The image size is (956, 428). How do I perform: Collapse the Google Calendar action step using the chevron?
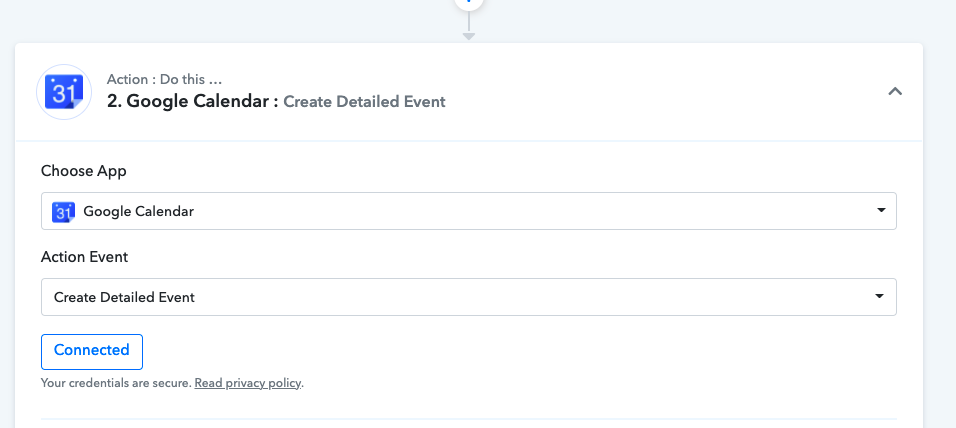pyautogui.click(x=894, y=91)
